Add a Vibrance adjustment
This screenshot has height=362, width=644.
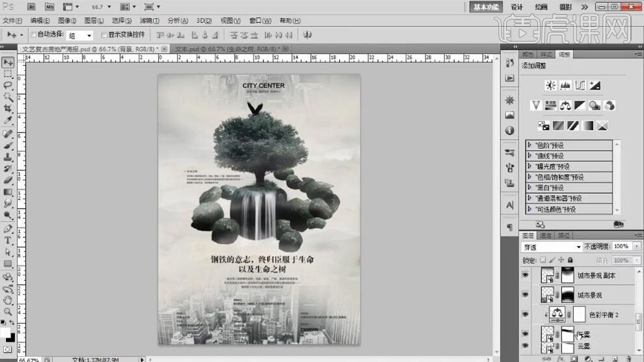click(535, 105)
